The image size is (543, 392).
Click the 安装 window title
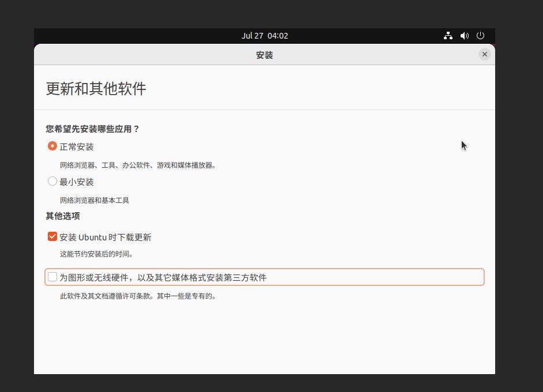[x=265, y=55]
